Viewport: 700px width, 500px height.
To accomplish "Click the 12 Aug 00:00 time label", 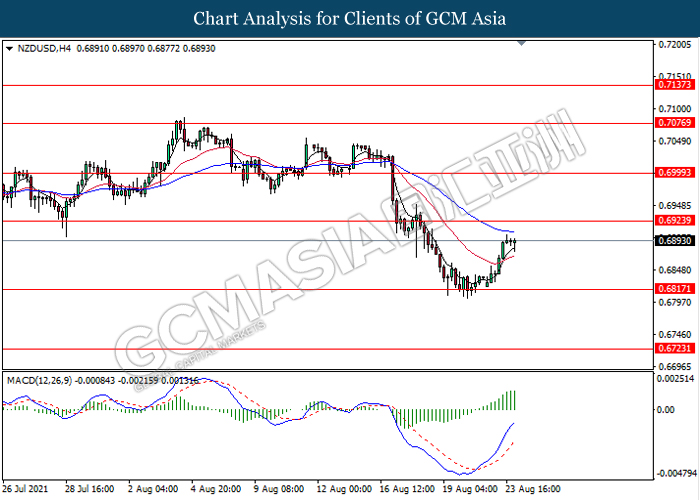I will tap(344, 489).
